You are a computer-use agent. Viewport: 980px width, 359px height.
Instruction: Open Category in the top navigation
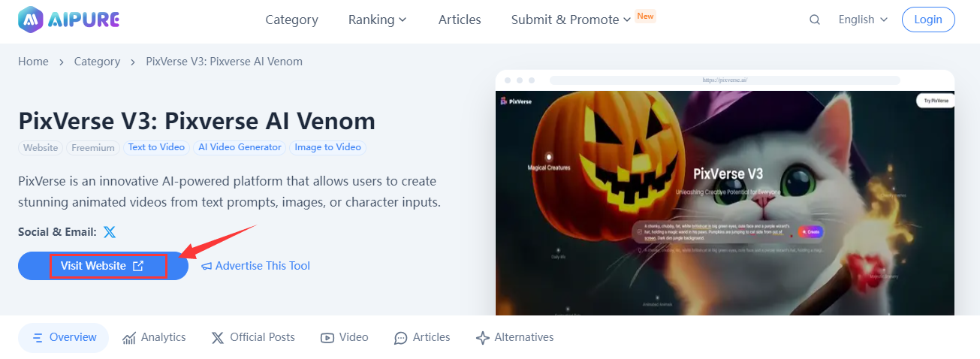pyautogui.click(x=291, y=20)
